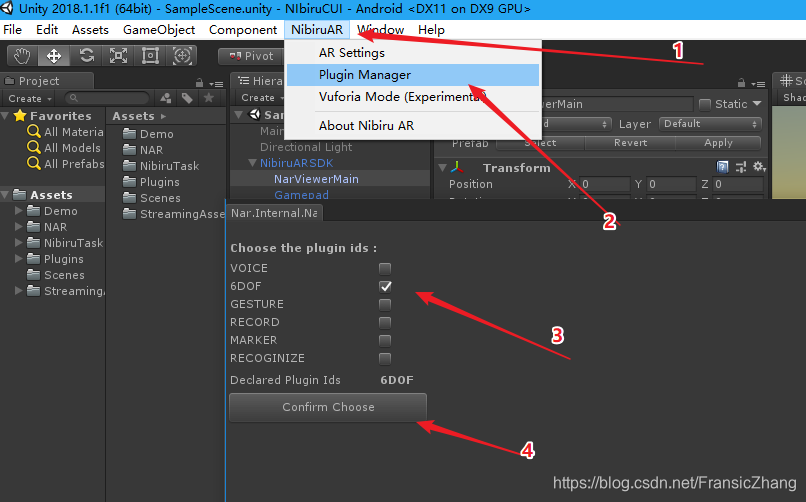Screen dimensions: 806x502
Task: Click Position X value field
Action: coord(604,184)
